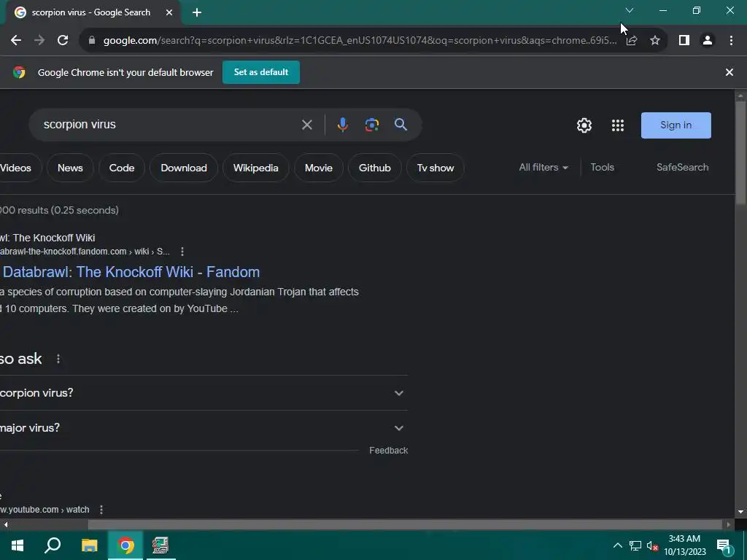
Task: Open Google quick settings gear
Action: pos(584,125)
